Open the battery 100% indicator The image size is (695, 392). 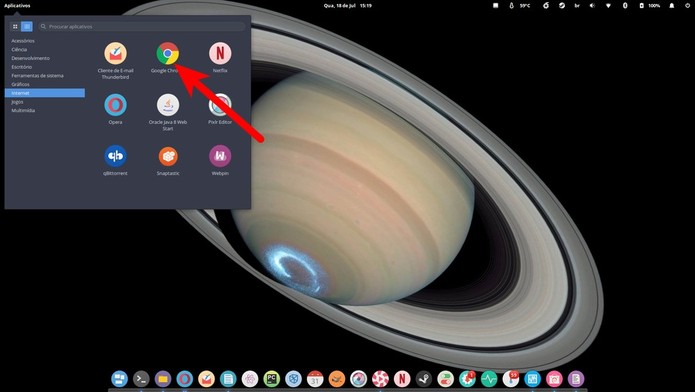click(649, 6)
